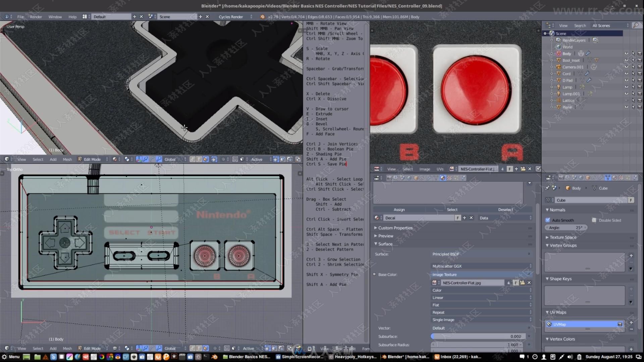The height and width of the screenshot is (362, 644).
Task: Open the outliner search filter magnifier
Action: (x=635, y=25)
